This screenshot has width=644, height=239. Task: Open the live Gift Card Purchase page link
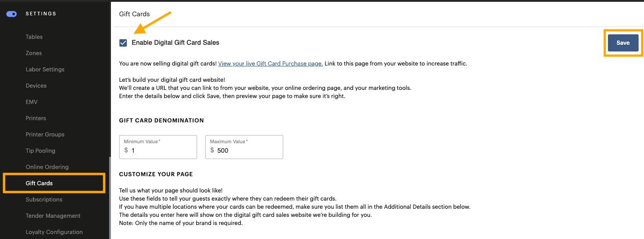tap(270, 64)
